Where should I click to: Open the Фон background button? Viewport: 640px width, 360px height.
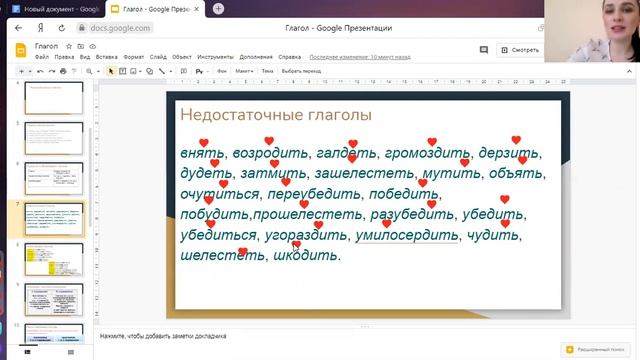(x=222, y=71)
